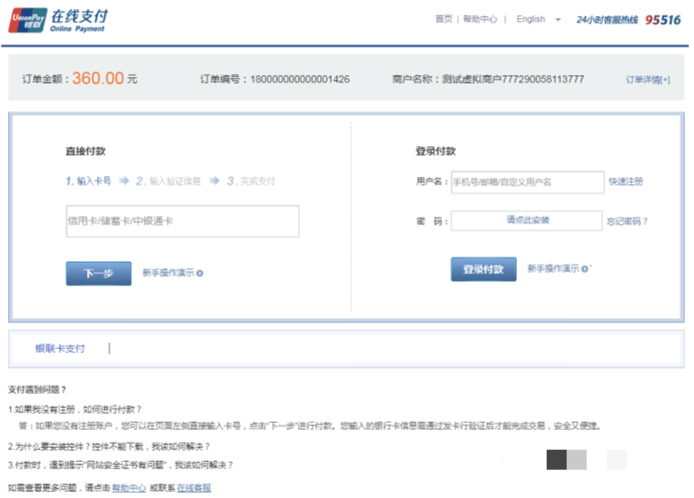Screen dimensions: 694x498
Task: Contact 在线客服 online support
Action: pyautogui.click(x=194, y=488)
